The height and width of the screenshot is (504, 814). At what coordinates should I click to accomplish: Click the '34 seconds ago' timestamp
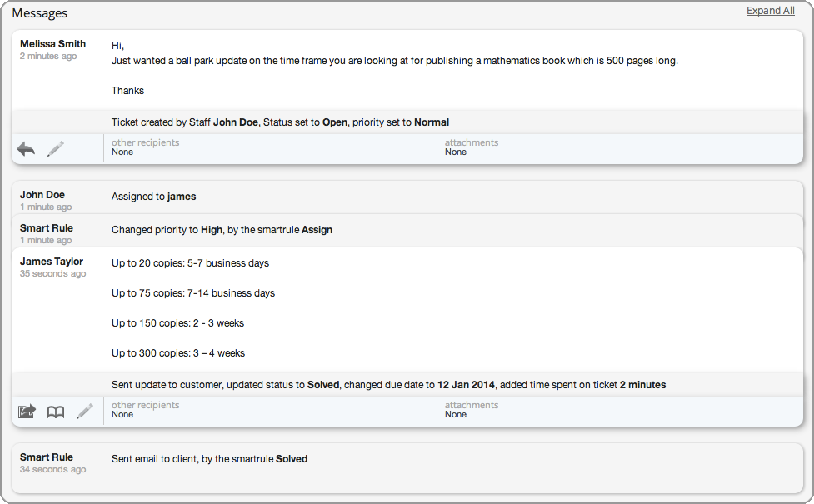click(53, 469)
